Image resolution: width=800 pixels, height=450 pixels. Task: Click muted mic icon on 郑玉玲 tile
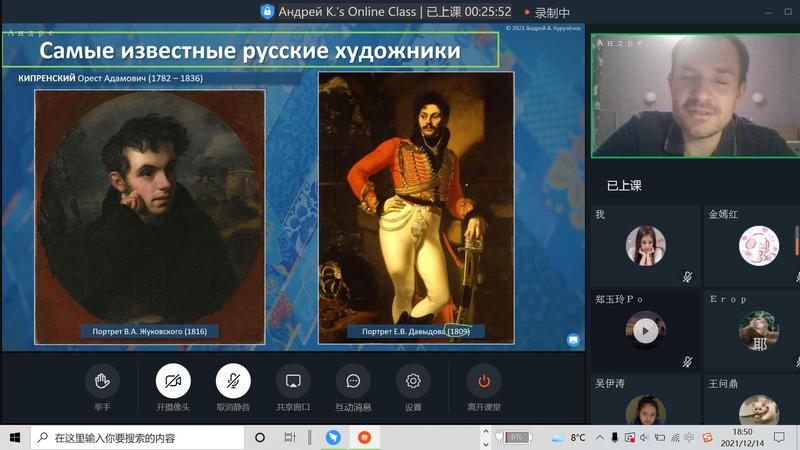687,362
